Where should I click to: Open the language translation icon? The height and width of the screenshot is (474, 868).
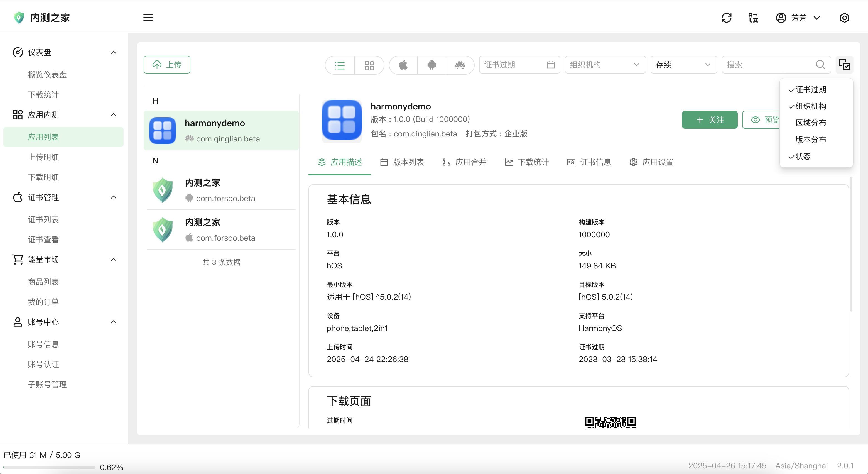753,18
